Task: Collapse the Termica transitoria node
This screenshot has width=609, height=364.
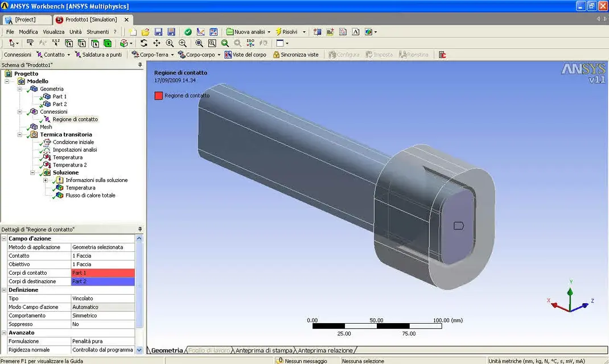Action: tap(19, 135)
